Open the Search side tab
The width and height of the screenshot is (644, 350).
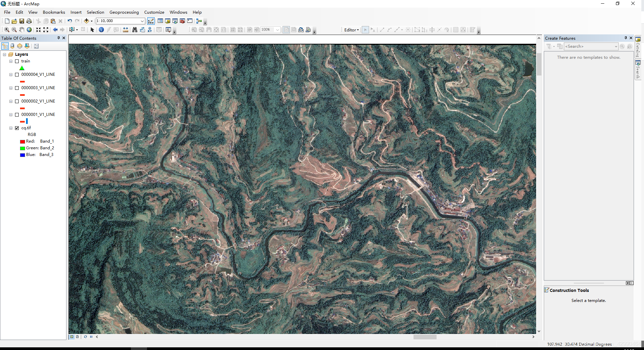[x=638, y=70]
